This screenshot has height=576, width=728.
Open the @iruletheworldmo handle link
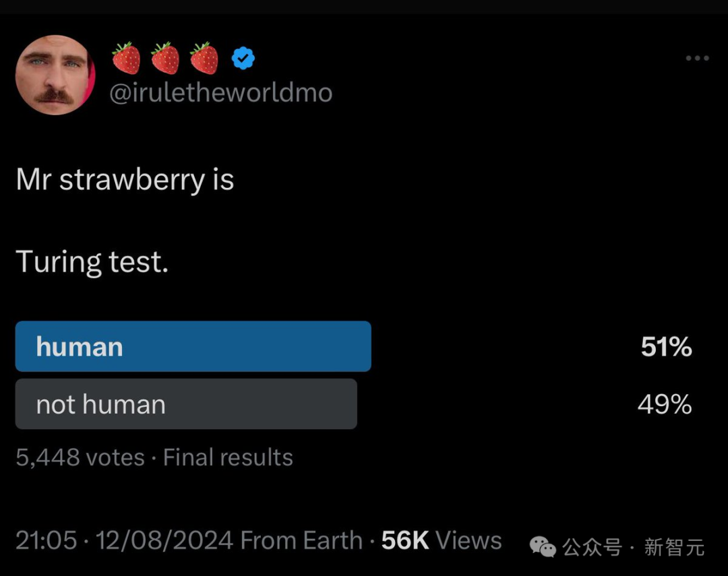pos(221,93)
